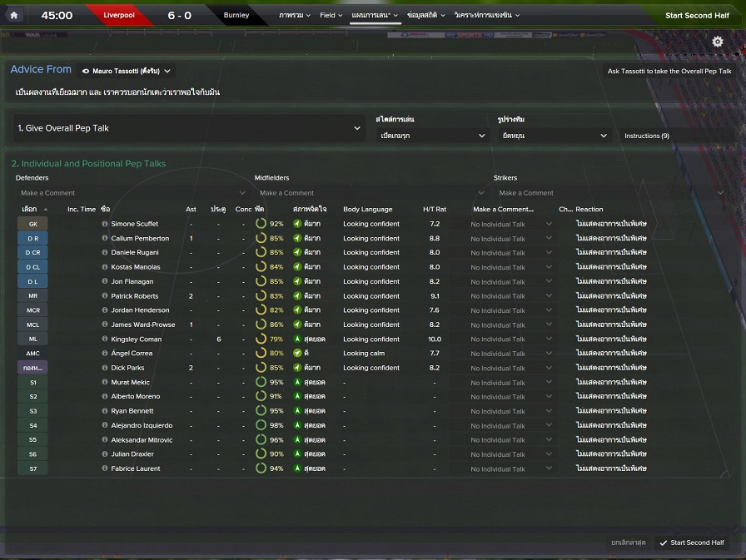Click the 6 - 0 score display
The image size is (746, 560).
pos(179,15)
